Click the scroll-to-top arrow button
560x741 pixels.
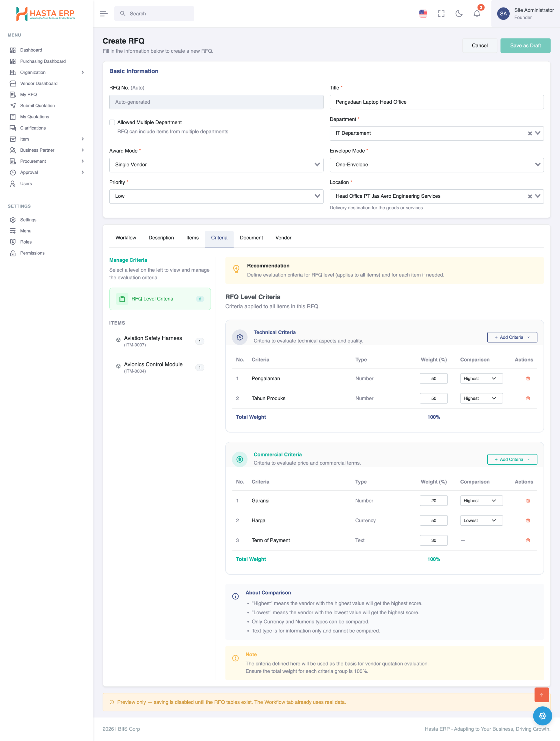point(541,695)
